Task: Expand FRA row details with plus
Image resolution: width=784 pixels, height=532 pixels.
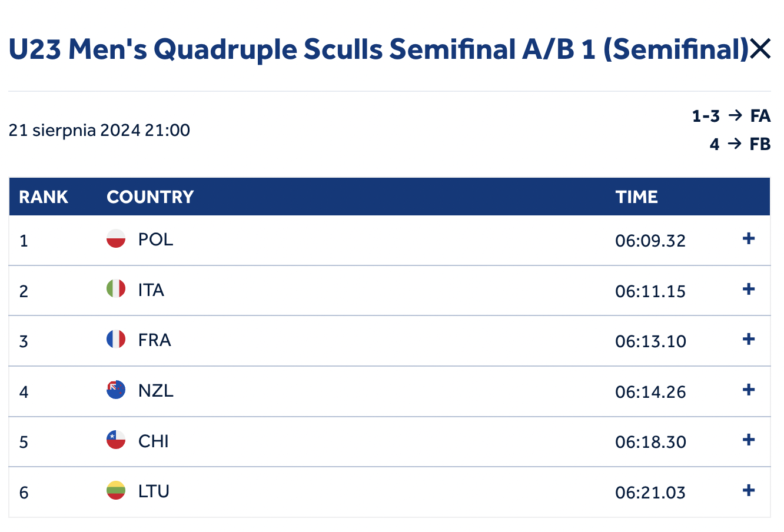Action: click(749, 339)
